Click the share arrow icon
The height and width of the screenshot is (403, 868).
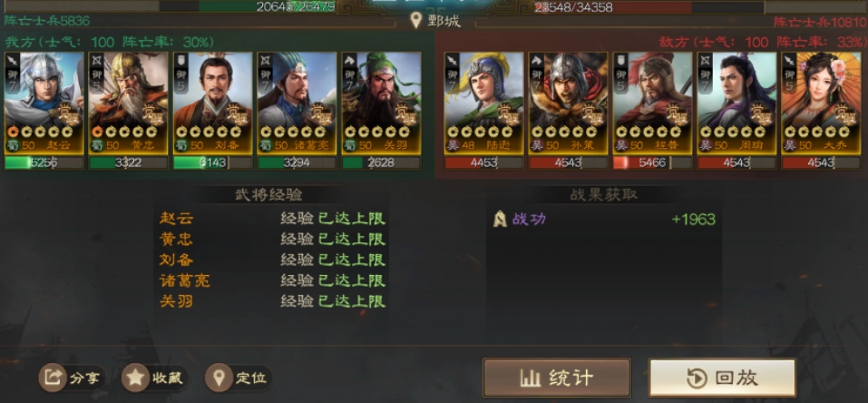(54, 378)
